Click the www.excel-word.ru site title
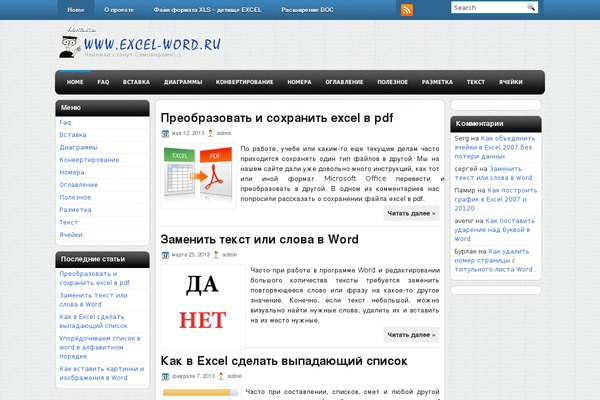 coord(152,44)
